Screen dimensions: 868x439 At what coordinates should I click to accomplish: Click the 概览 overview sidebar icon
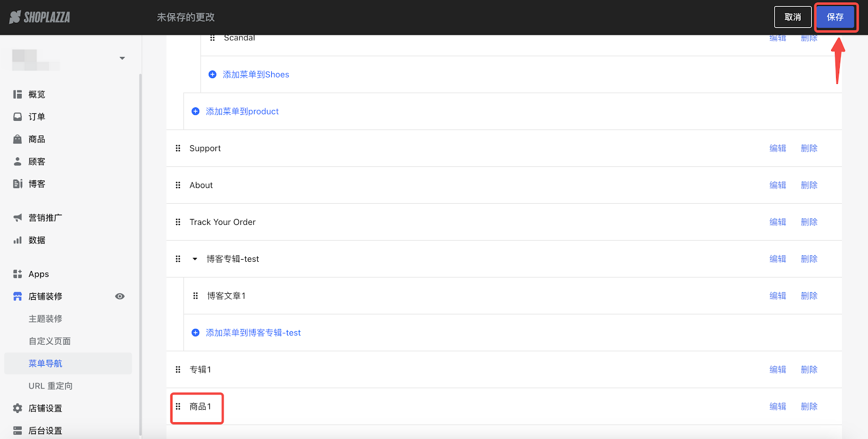tap(17, 94)
